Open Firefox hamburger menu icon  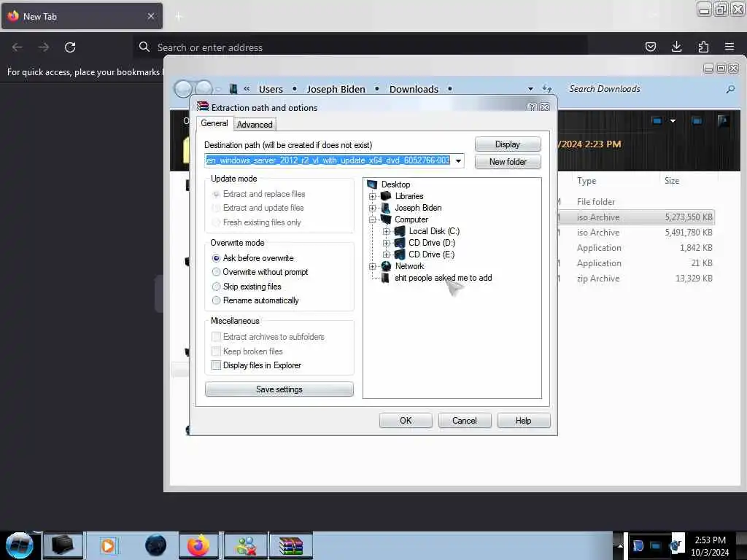[729, 47]
